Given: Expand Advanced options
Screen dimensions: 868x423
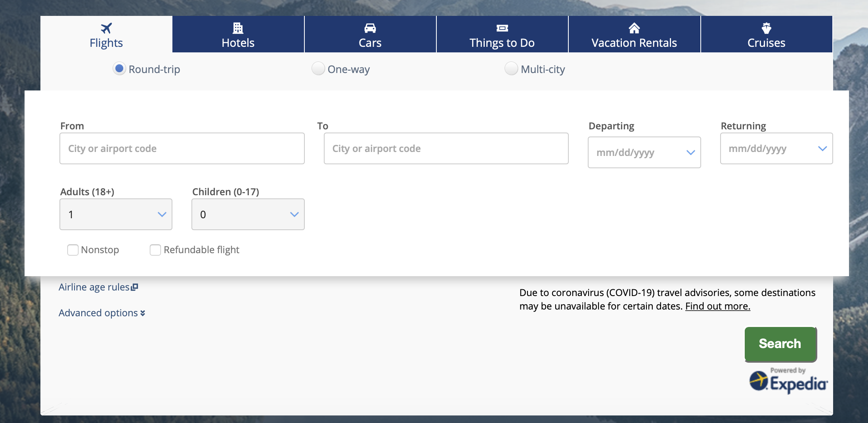Looking at the screenshot, I should point(102,313).
